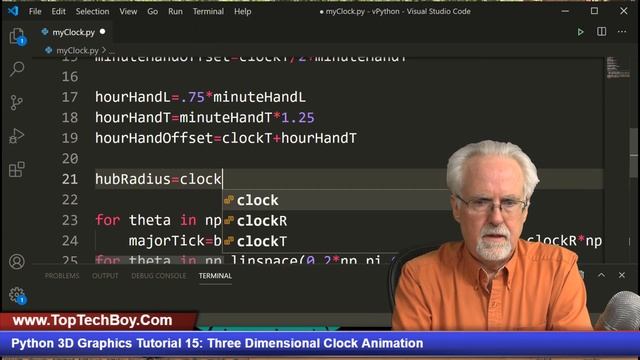Place cursor in hourHandOffset line 19 code
This screenshot has height=360, width=640.
[x=226, y=138]
